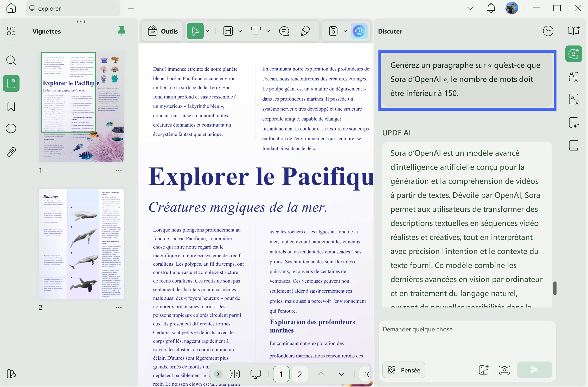Expand the tab list chevron
Image resolution: width=588 pixels, height=387 pixels.
click(x=470, y=8)
